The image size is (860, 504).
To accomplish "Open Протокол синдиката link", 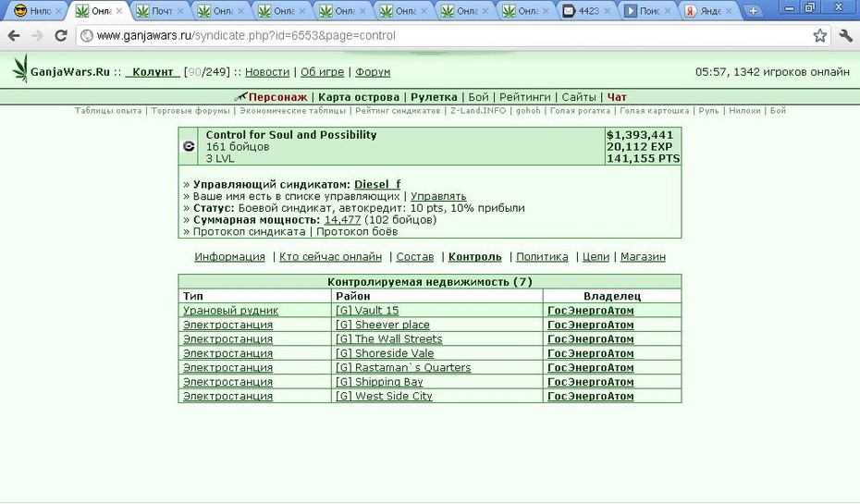I will click(x=249, y=231).
